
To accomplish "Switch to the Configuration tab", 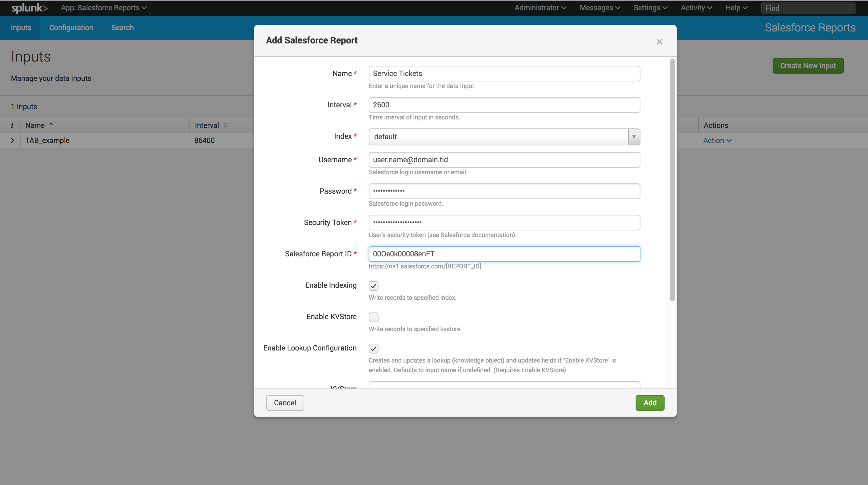I will coord(71,28).
